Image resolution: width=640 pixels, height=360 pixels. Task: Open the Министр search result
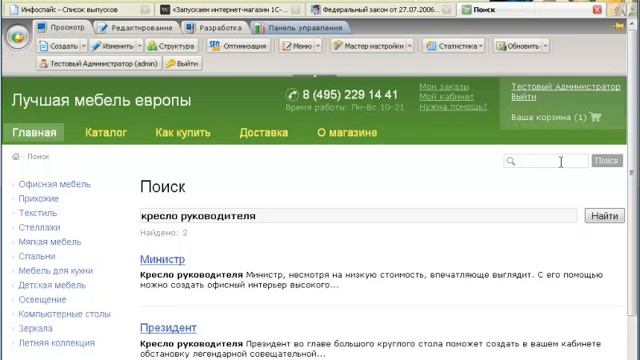pos(162,259)
